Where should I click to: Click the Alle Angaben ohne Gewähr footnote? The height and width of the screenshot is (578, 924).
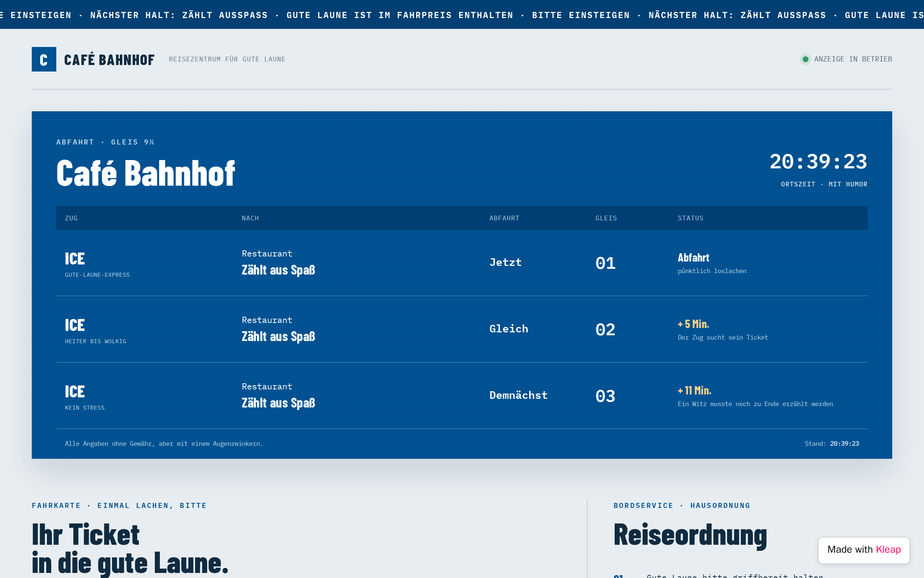click(164, 444)
